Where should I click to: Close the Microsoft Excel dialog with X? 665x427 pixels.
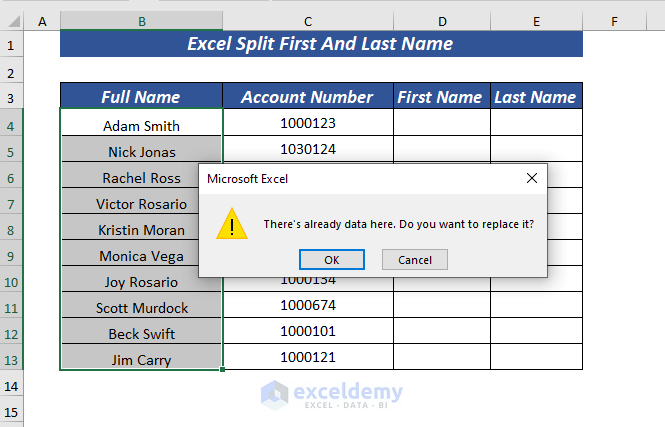(532, 178)
